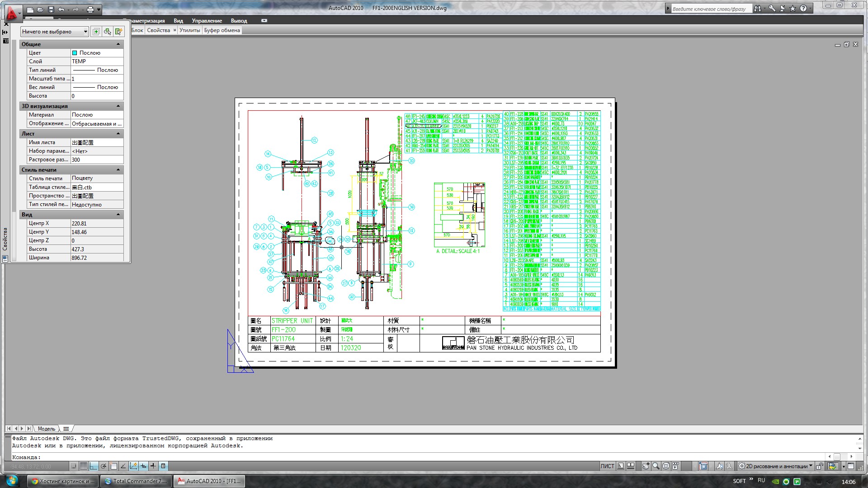Toggle Ortho mode in status bar
The height and width of the screenshot is (488, 868).
[94, 466]
